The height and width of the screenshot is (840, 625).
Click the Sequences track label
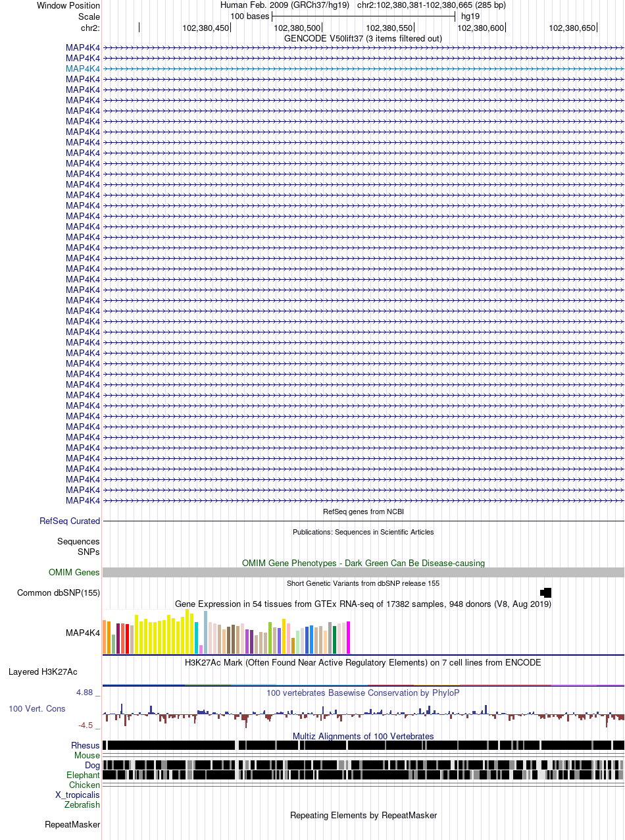coord(78,541)
